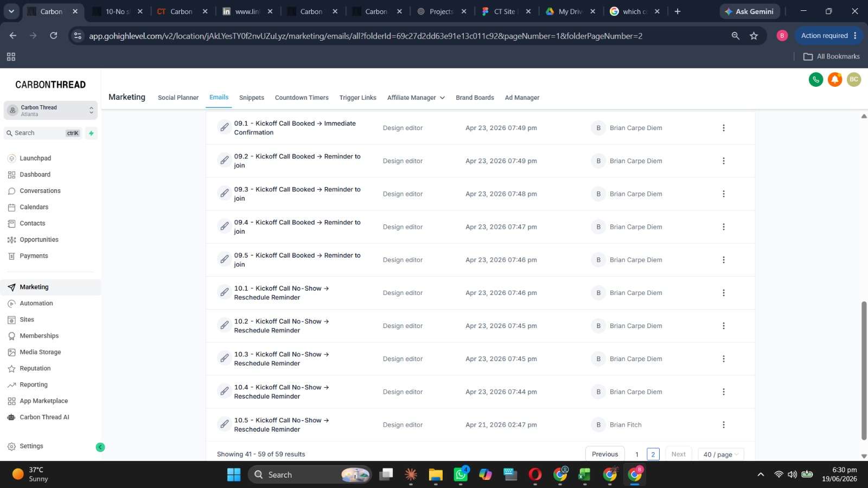Click the Previous page button

[605, 454]
